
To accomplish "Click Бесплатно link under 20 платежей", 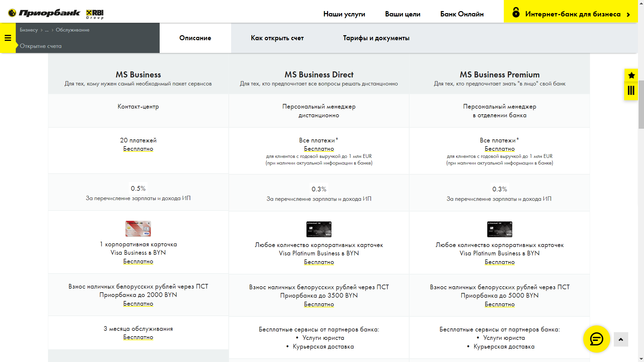I will point(138,149).
